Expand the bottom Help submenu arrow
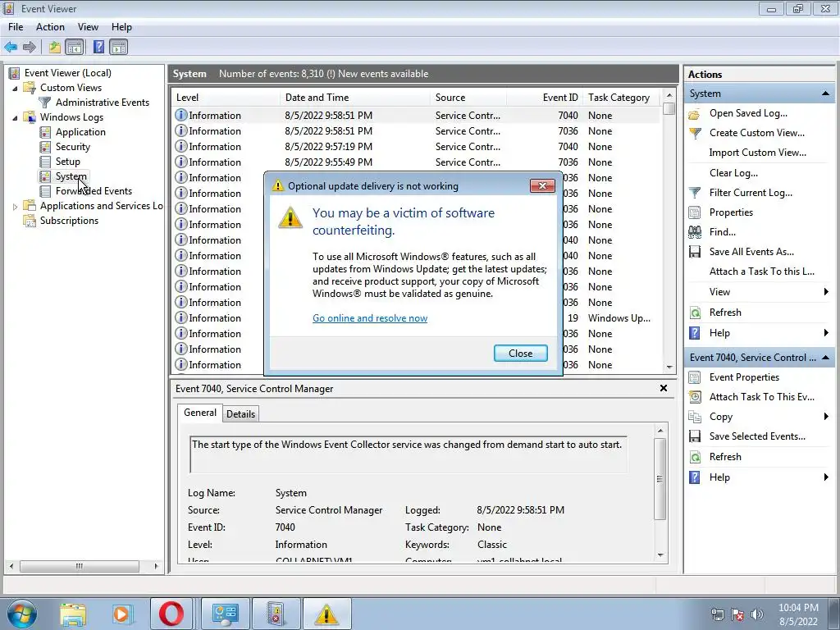Viewport: 840px width, 630px height. tap(826, 477)
